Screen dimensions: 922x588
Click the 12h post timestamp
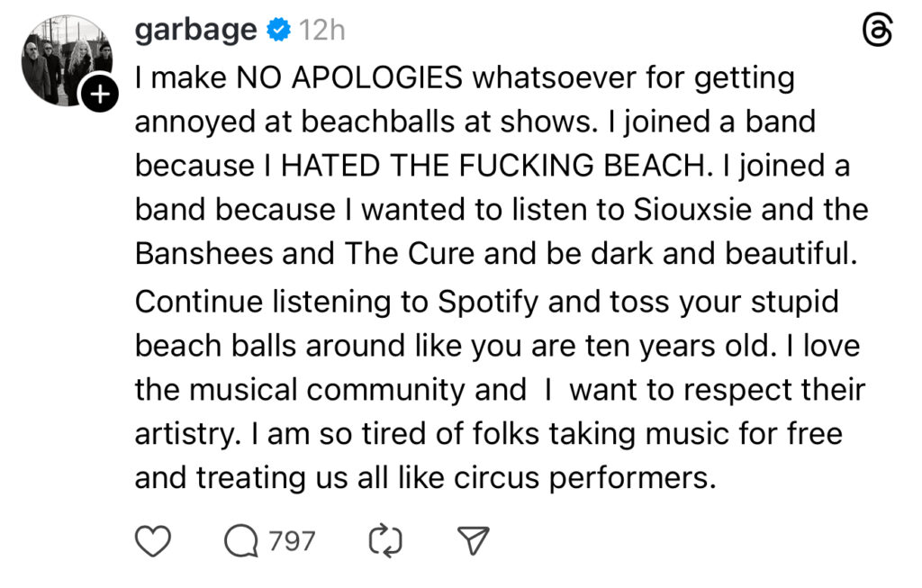click(x=322, y=31)
